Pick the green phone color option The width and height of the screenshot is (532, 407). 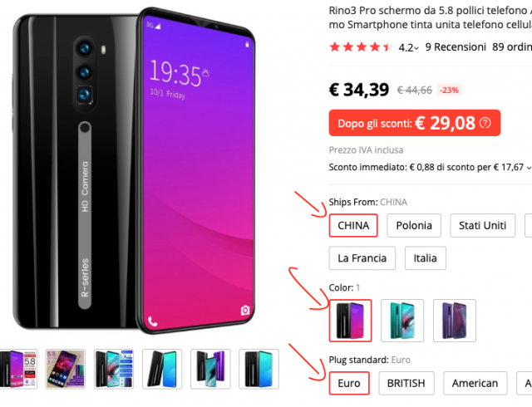coord(402,321)
